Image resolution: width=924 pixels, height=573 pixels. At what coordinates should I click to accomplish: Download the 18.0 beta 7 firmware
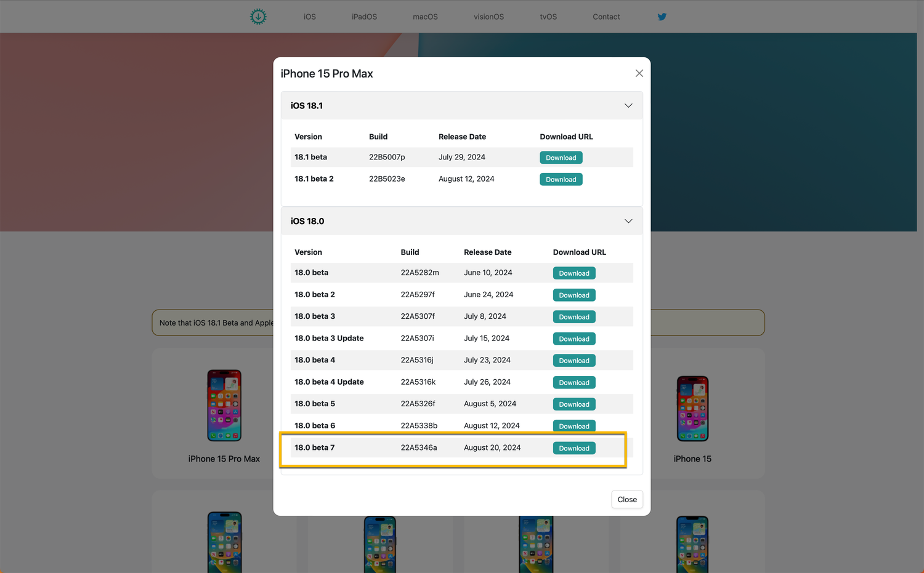pyautogui.click(x=574, y=448)
